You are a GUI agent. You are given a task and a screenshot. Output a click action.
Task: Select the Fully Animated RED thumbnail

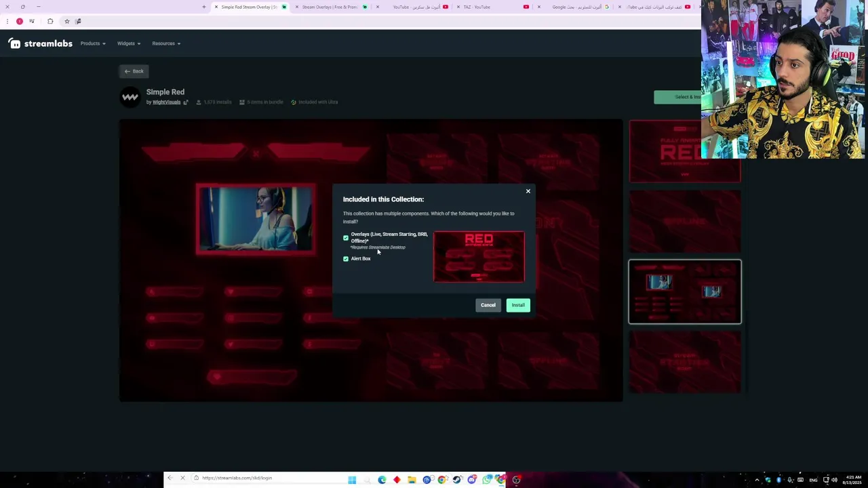[685, 151]
